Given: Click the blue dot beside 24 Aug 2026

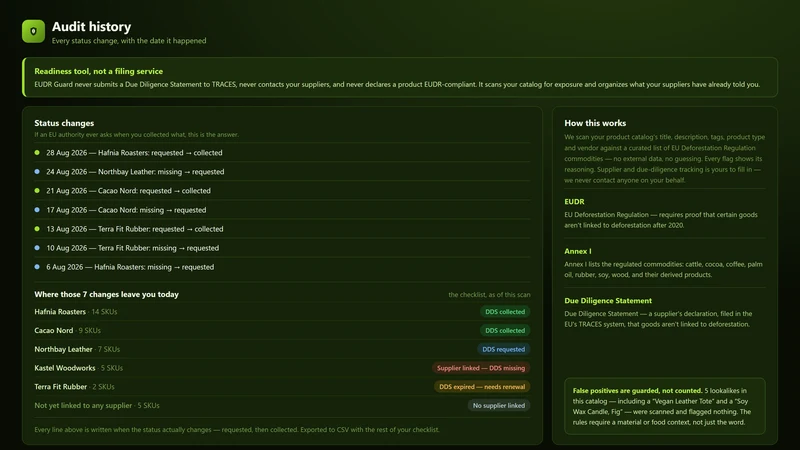Looking at the screenshot, I should 37,171.
